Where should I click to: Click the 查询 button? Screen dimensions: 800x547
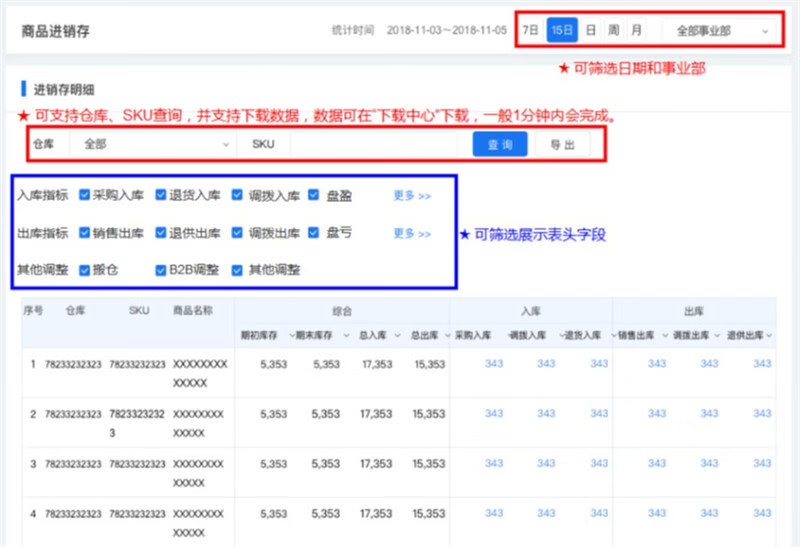pyautogui.click(x=499, y=145)
